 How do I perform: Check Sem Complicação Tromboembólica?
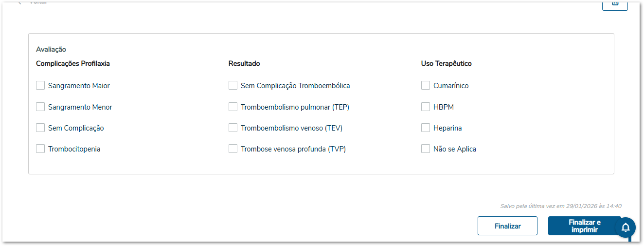tap(233, 86)
